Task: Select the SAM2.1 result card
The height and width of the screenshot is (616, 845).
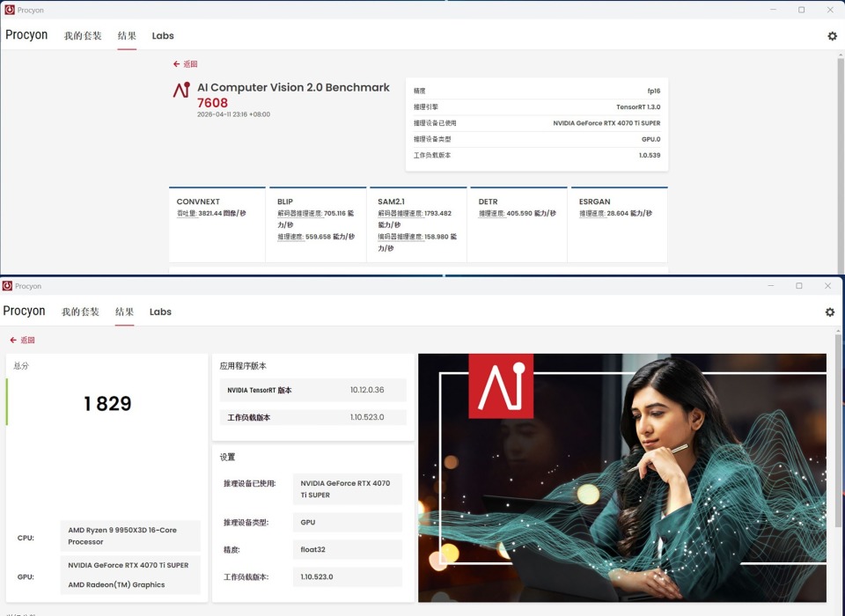Action: [x=417, y=224]
